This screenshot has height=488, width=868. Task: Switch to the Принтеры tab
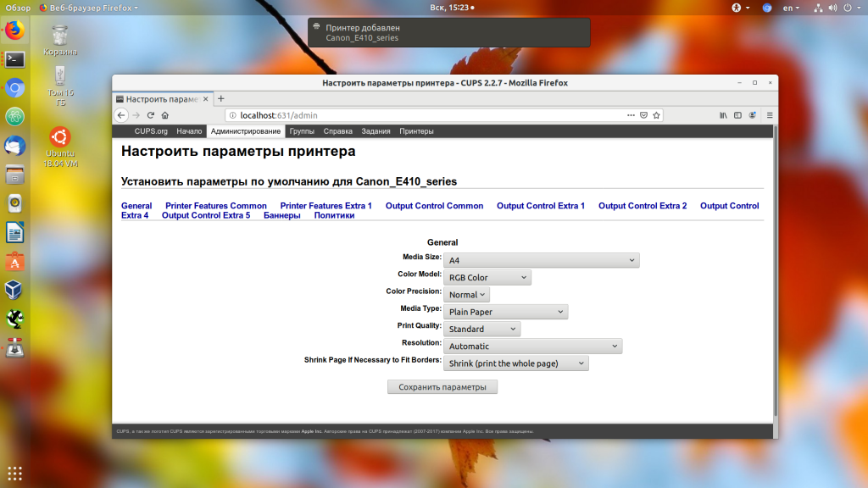416,131
